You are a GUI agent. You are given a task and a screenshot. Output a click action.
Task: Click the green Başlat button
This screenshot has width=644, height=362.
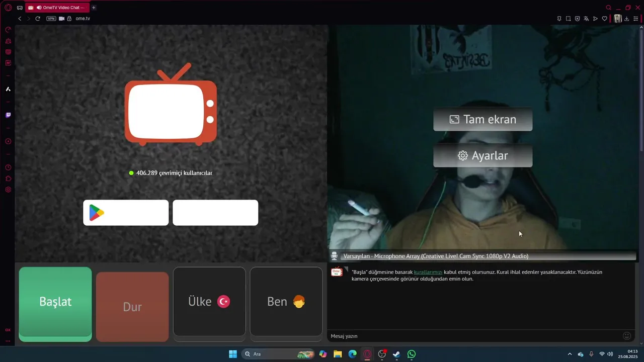[55, 304]
